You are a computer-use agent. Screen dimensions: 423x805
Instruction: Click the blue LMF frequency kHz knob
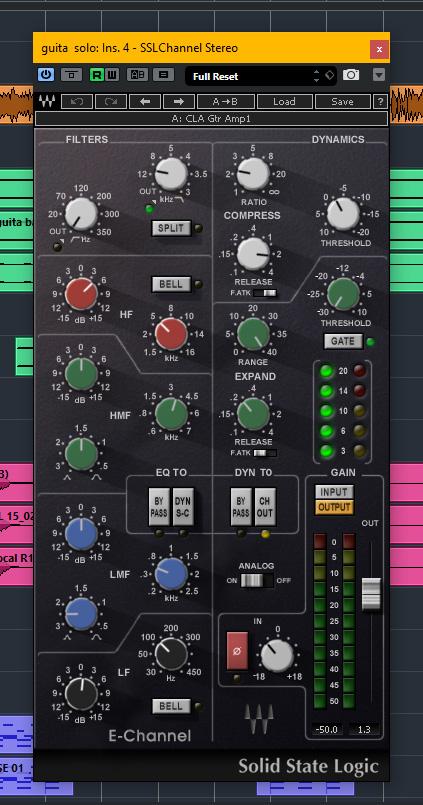click(x=171, y=574)
